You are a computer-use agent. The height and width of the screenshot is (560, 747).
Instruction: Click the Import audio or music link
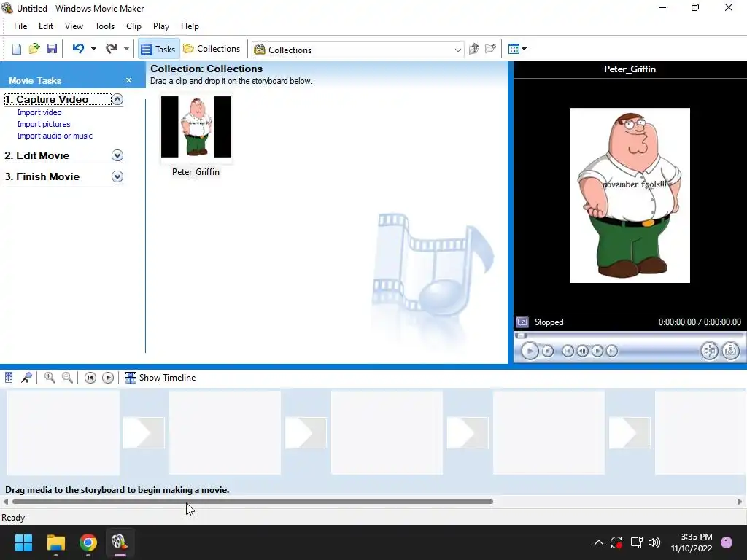[x=55, y=136]
